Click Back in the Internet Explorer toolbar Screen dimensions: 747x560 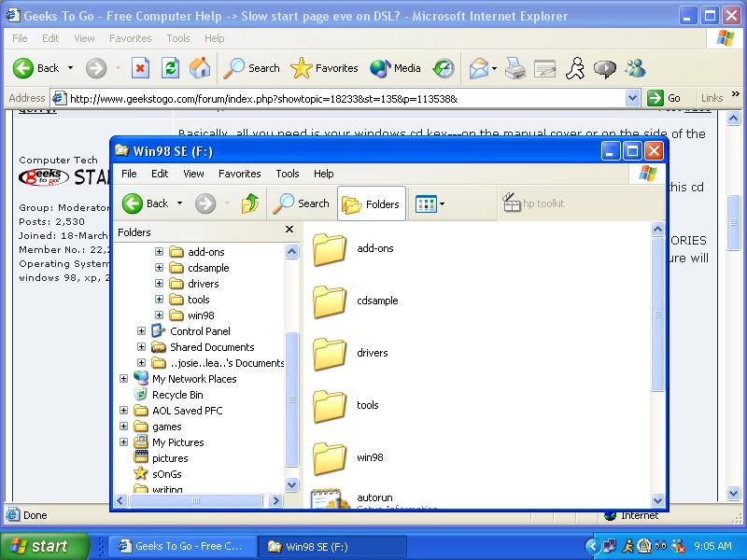pyautogui.click(x=36, y=68)
